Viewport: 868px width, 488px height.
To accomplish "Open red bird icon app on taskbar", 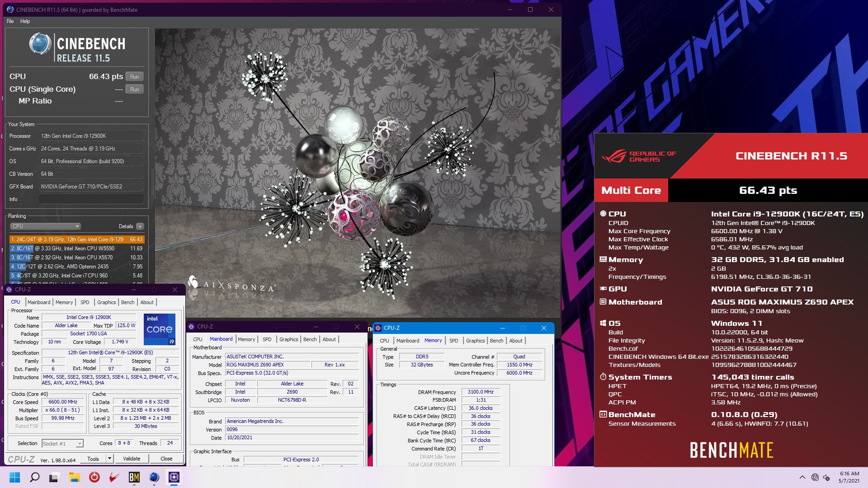I will [114, 477].
